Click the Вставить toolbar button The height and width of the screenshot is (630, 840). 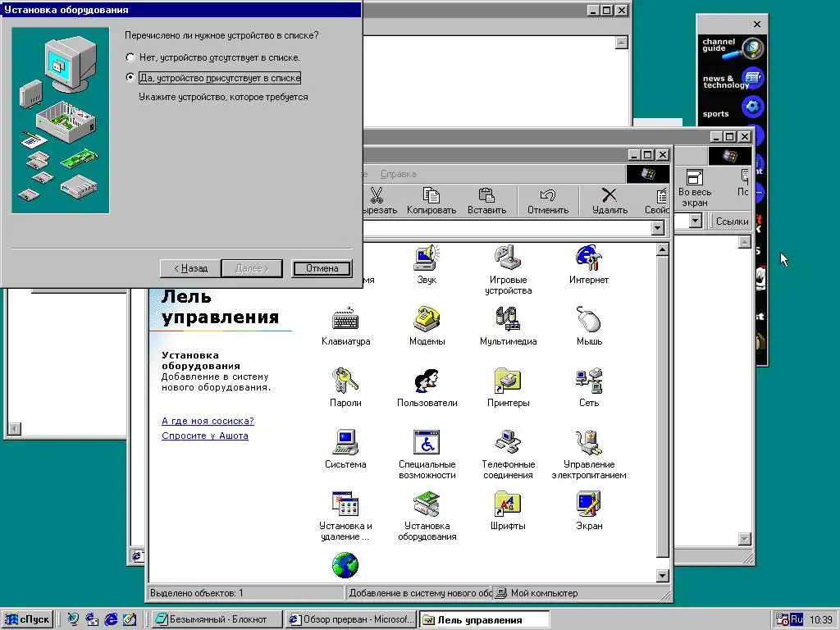(x=486, y=200)
